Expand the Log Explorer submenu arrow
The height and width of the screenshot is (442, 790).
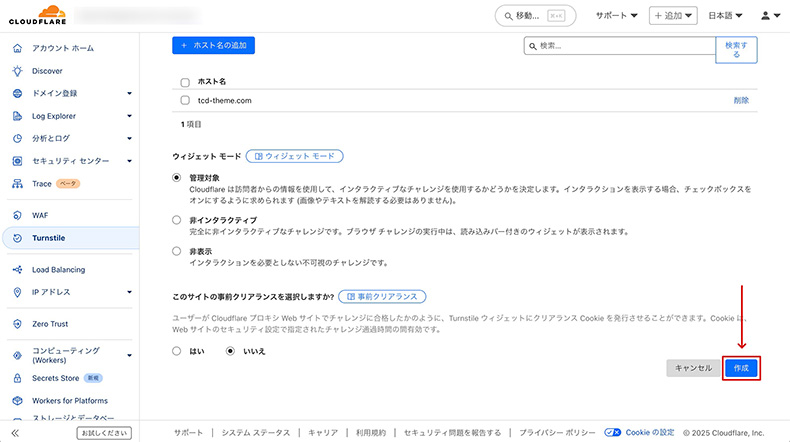[x=129, y=116]
